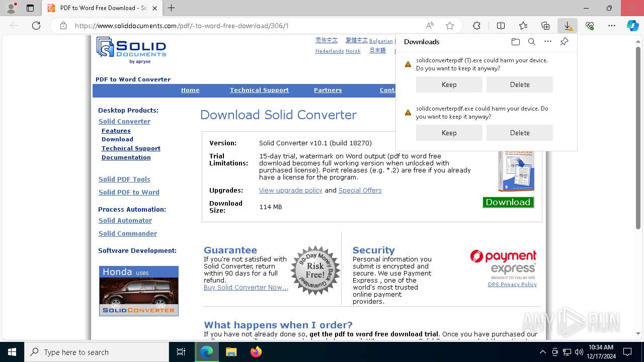Viewport: 644px width, 362px height.
Task: Pin the Downloads panel
Action: (564, 42)
